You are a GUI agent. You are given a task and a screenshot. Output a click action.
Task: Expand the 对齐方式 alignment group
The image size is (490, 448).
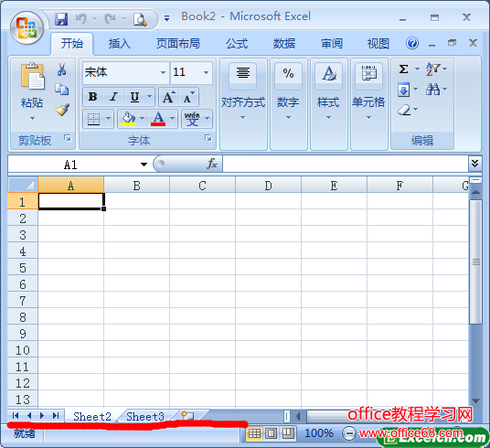coord(243,104)
